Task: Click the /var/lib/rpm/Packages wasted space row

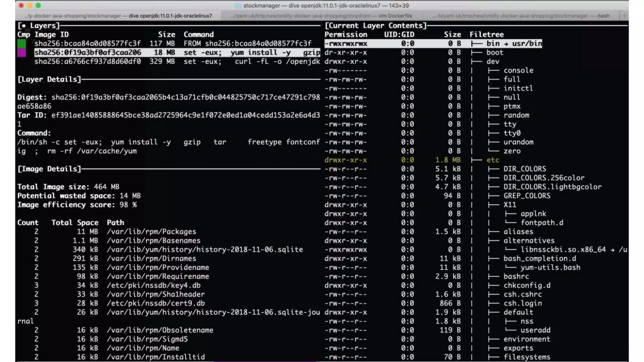Action: pyautogui.click(x=151, y=232)
